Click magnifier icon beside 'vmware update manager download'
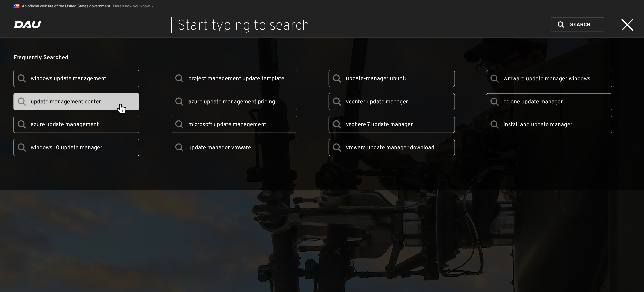Screen dimensions: 644x292 pos(337,147)
